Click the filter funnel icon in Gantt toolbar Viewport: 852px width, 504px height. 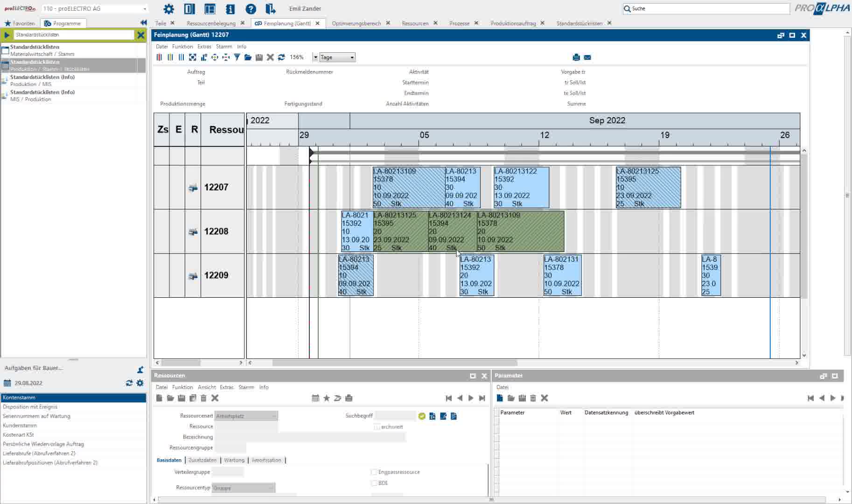237,57
